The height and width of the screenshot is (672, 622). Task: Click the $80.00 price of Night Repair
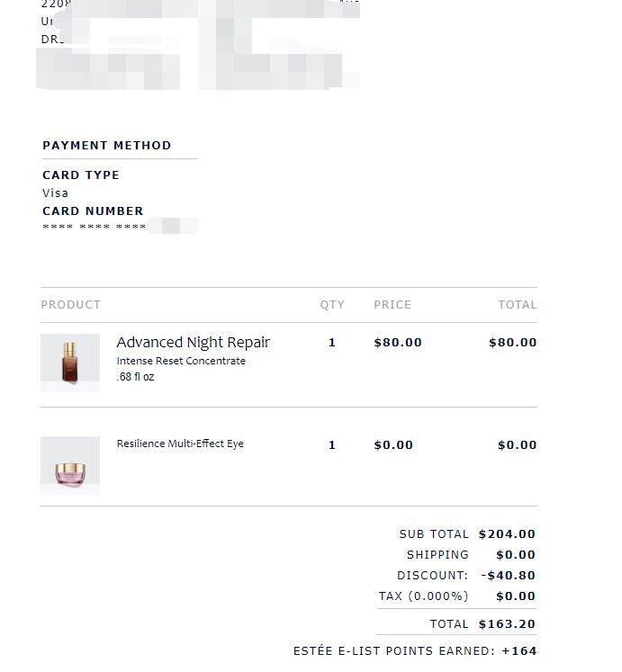point(398,343)
